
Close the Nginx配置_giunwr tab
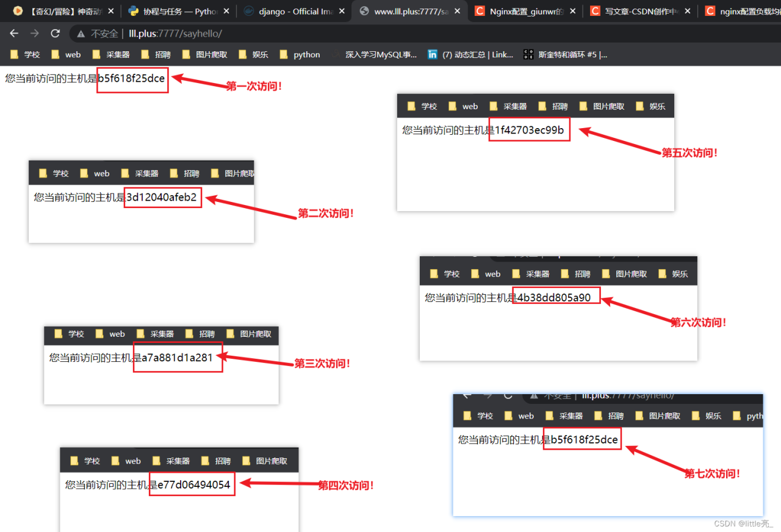(573, 11)
